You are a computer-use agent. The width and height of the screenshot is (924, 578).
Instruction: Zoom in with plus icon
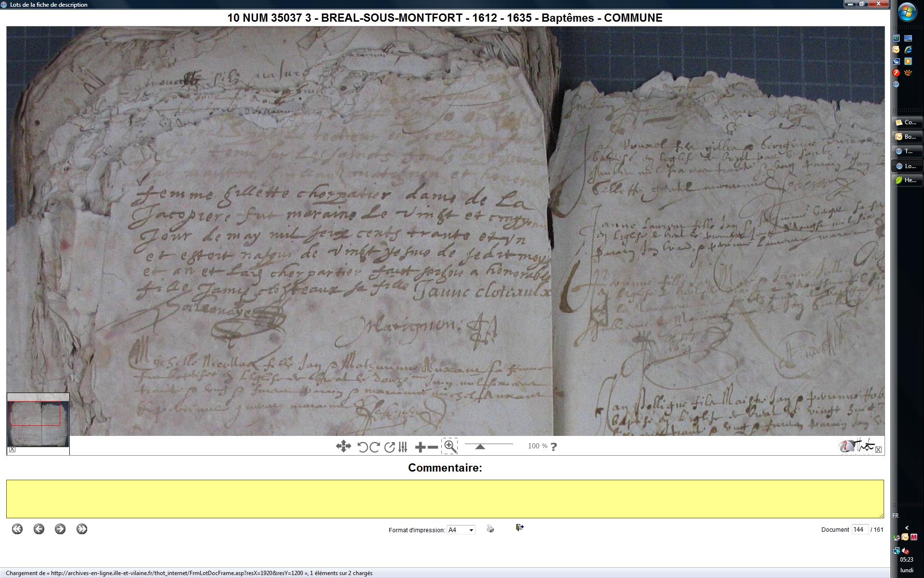(x=420, y=447)
